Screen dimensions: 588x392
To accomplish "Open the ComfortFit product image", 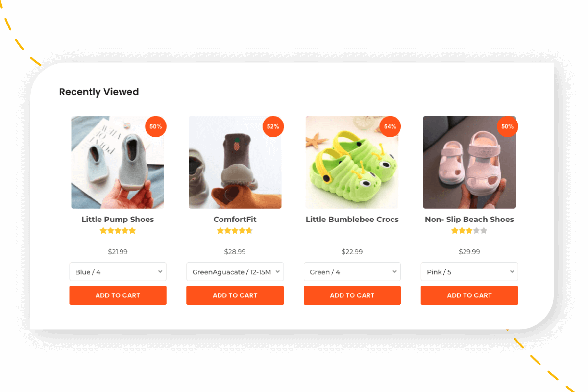I will click(235, 162).
